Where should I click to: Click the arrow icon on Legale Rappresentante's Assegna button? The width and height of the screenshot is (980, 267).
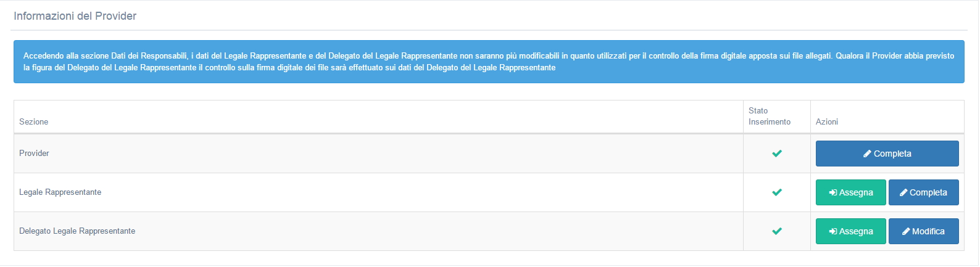click(833, 192)
